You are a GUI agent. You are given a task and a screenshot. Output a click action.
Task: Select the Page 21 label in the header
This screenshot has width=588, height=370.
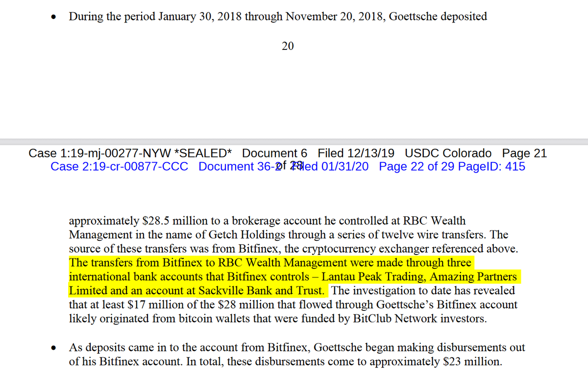524,153
